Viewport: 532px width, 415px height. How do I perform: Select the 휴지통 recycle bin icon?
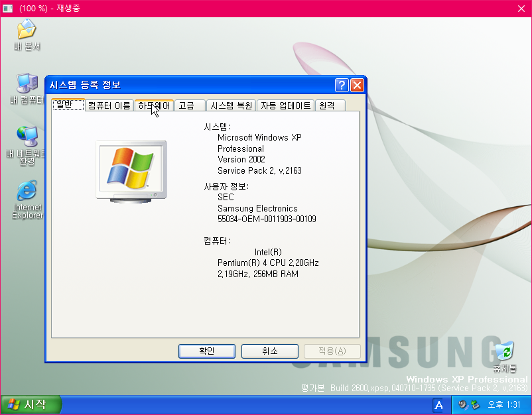click(505, 357)
